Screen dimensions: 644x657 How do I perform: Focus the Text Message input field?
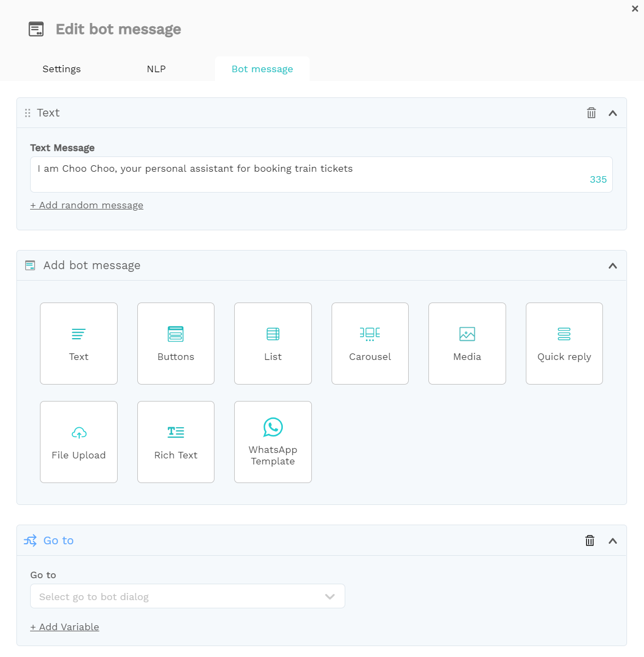click(321, 175)
